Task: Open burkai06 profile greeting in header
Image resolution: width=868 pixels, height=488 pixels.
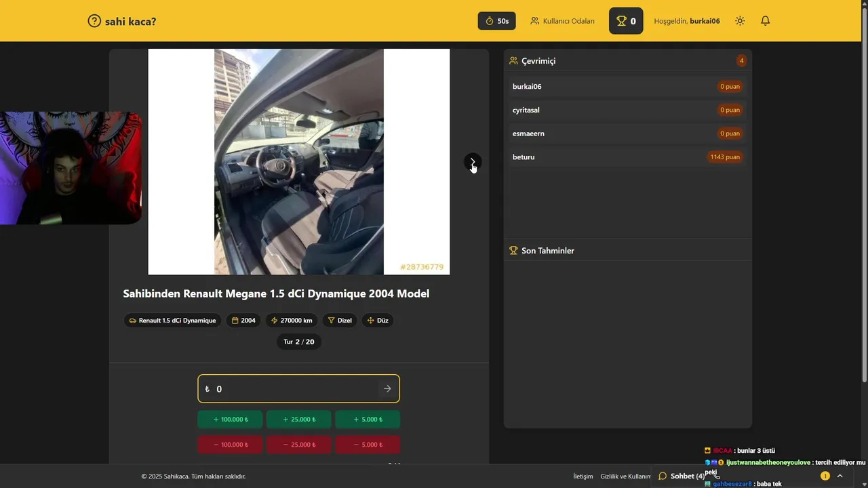Action: pyautogui.click(x=687, y=21)
